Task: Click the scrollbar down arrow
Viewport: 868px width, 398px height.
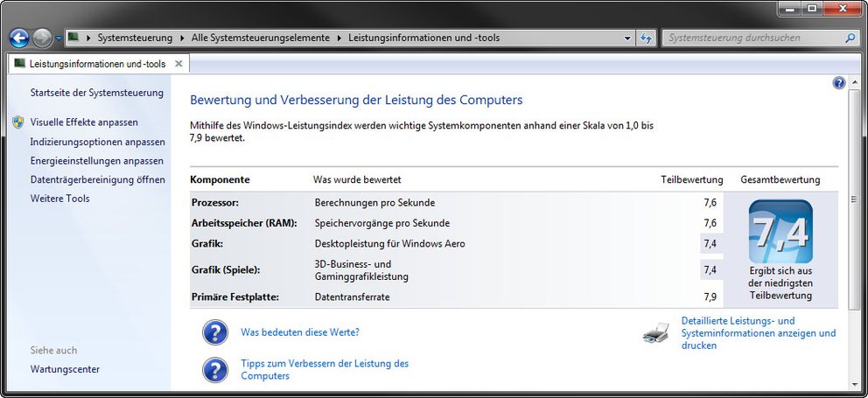Action: pyautogui.click(x=854, y=384)
